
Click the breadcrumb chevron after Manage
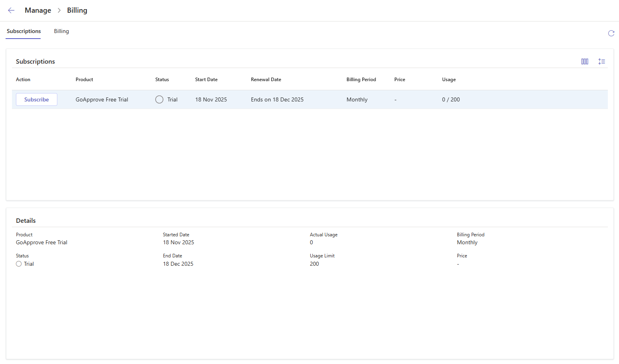[x=59, y=10]
